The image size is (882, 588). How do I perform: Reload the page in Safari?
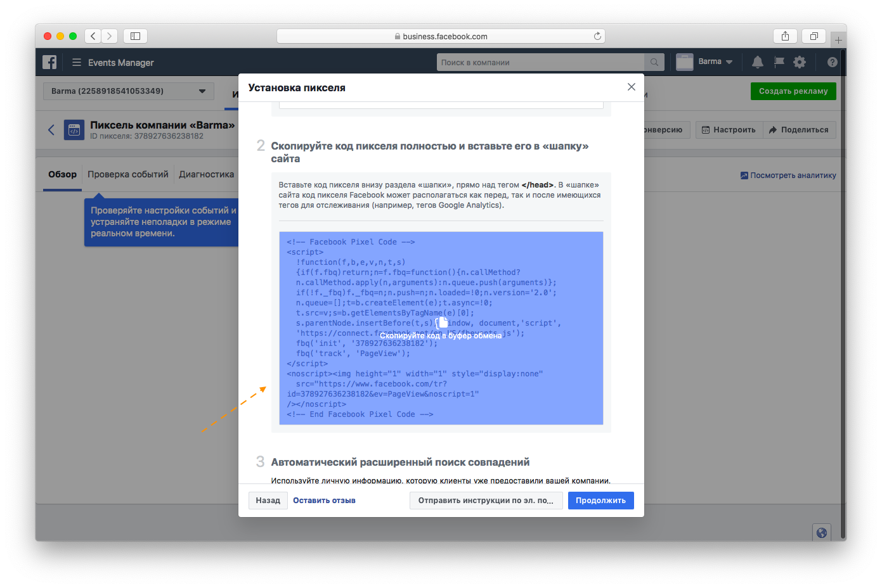tap(597, 36)
